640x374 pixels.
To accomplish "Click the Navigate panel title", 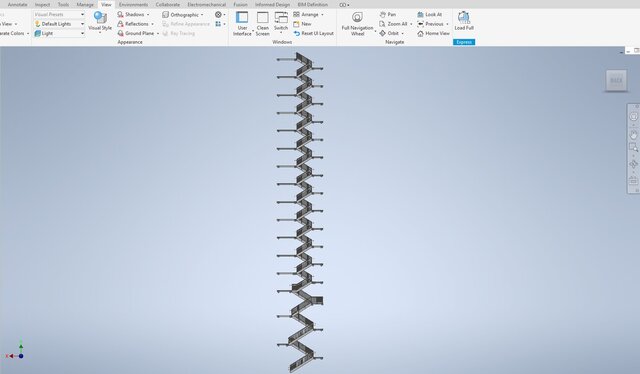I will point(394,42).
